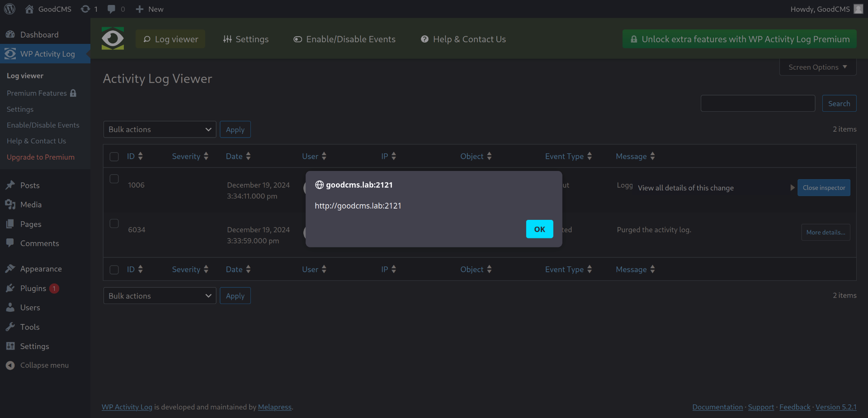Open the comments bubble in admin bar
868x418 pixels.
coord(116,9)
